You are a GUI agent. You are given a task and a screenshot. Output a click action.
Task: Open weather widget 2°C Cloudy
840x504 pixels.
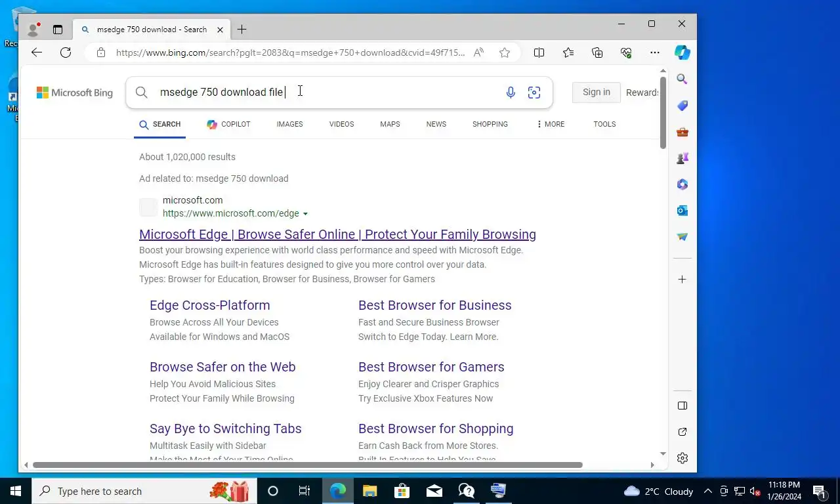pyautogui.click(x=659, y=491)
